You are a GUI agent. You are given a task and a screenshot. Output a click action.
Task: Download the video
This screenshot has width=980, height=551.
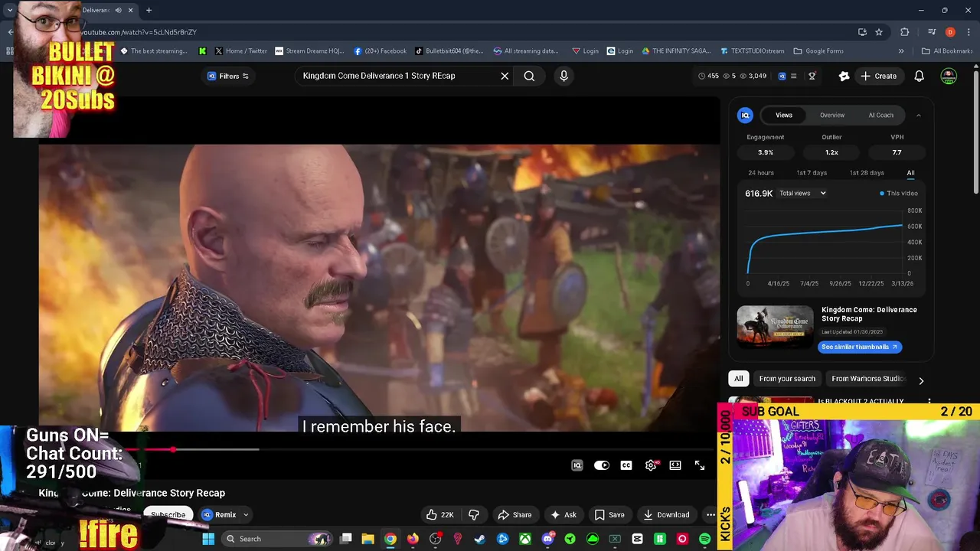point(667,515)
